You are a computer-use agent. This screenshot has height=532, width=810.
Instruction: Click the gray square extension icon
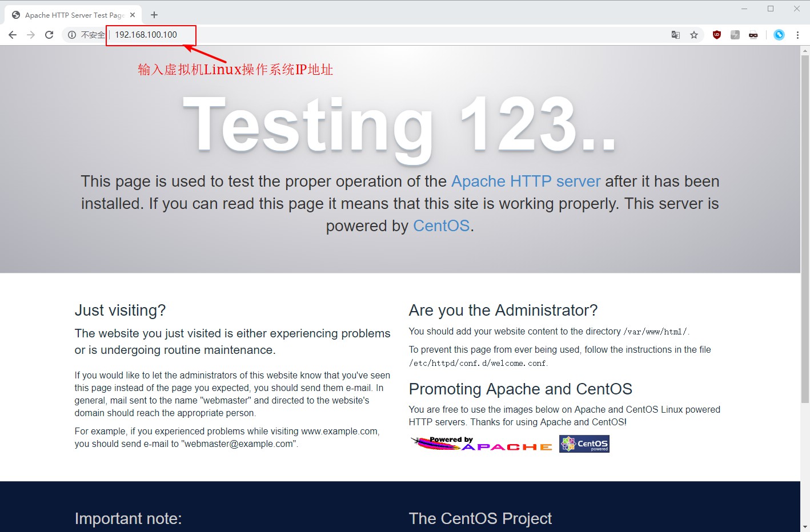(x=735, y=35)
